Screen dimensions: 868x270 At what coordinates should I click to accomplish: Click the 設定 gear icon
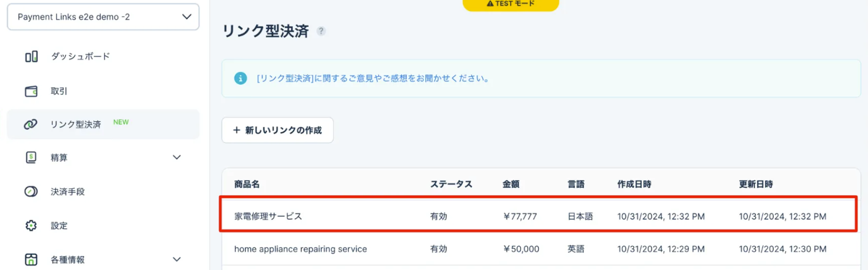[x=31, y=226]
